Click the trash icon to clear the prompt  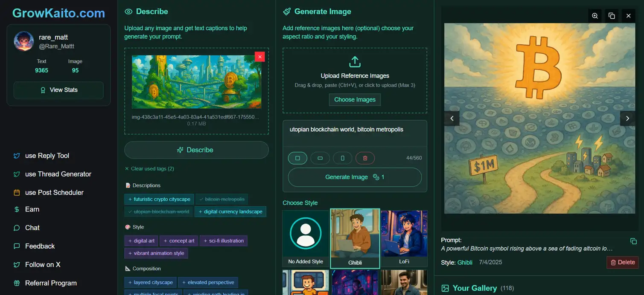pos(365,158)
